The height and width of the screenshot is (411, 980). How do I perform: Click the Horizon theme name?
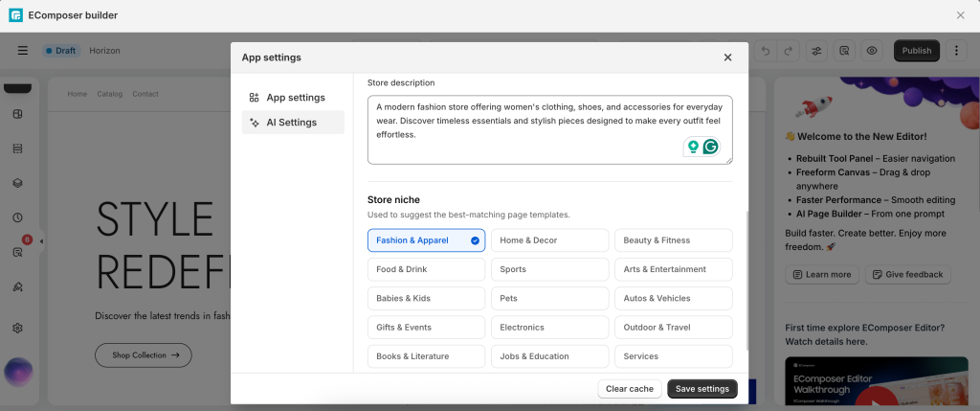104,51
